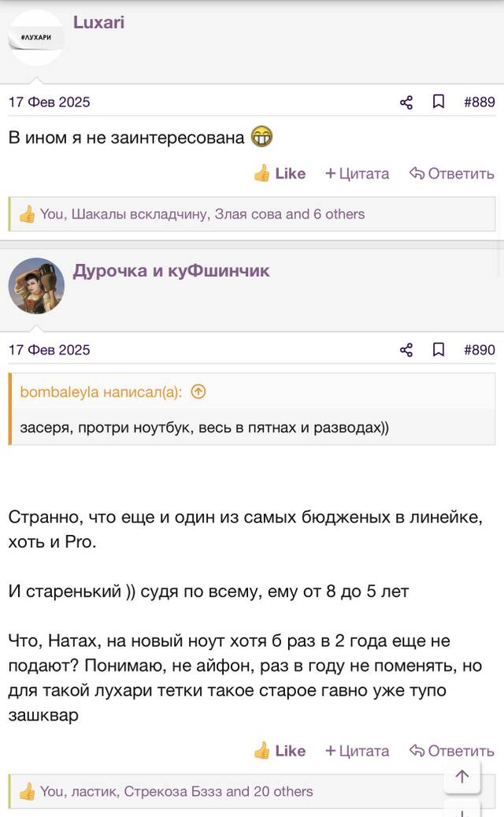504x817 pixels.
Task: Open Luxari username profile link
Action: pyautogui.click(x=98, y=22)
